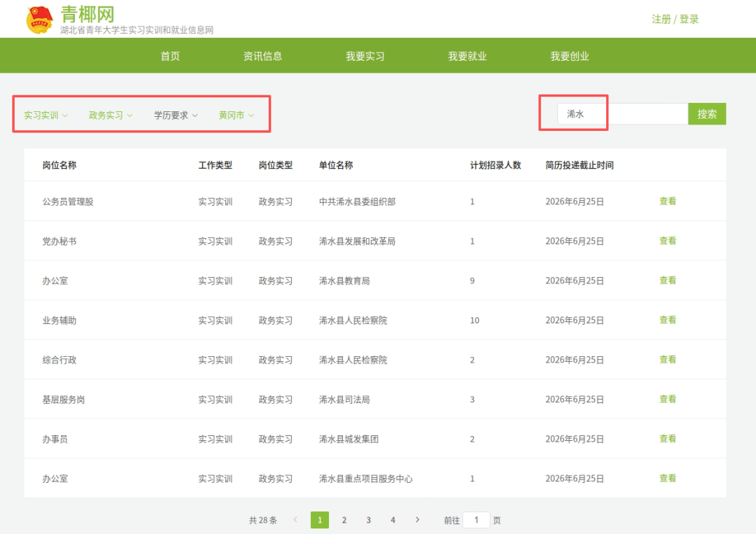Click the 工作类型 column header
The image size is (756, 534).
pyautogui.click(x=215, y=165)
